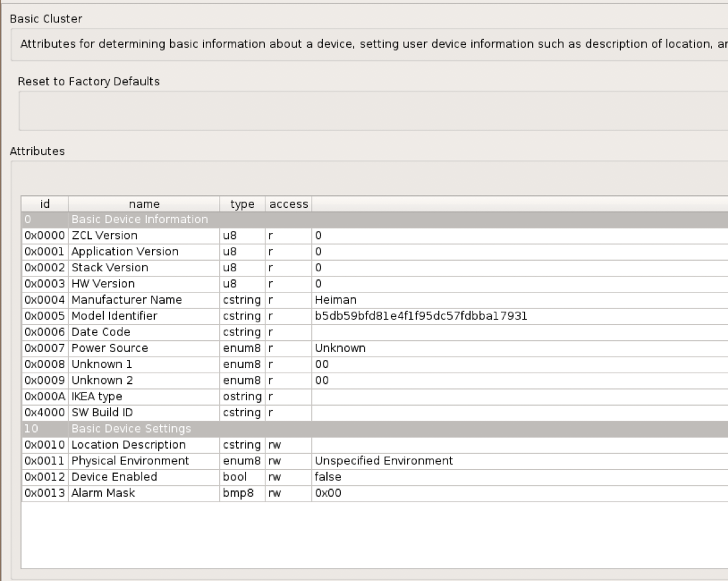Image resolution: width=728 pixels, height=581 pixels.
Task: Click the cstring type of Manufacturer Name
Action: point(242,300)
